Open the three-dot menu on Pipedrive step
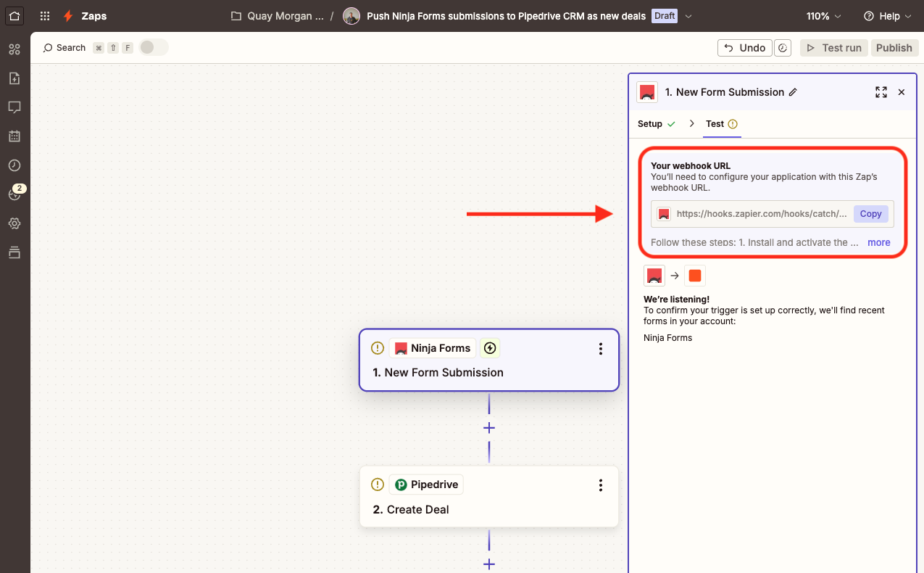This screenshot has height=573, width=924. pyautogui.click(x=600, y=485)
